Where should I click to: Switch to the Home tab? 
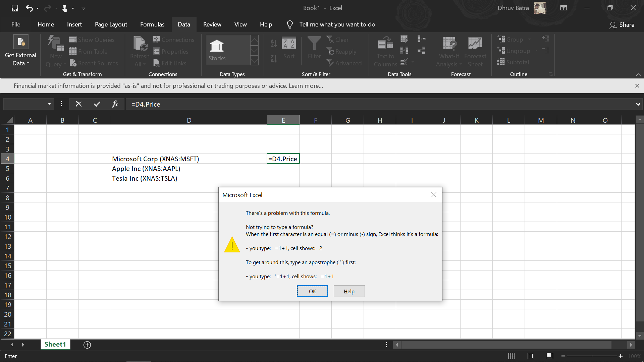pos(46,24)
